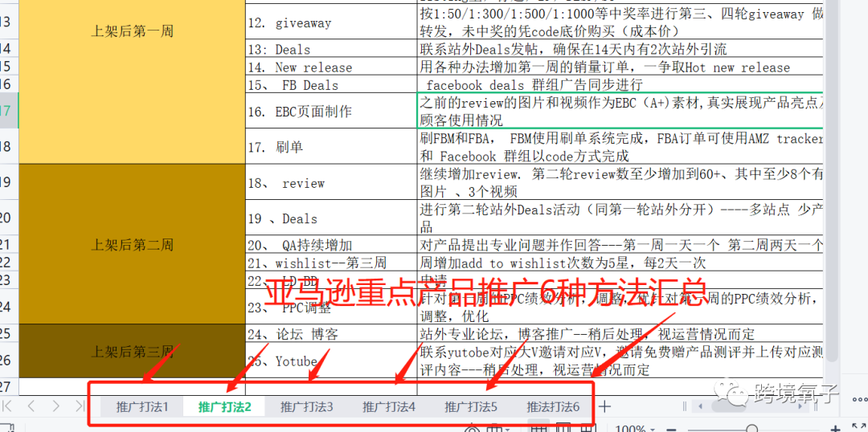
Task: Select the row 13 header
Action: click(9, 22)
